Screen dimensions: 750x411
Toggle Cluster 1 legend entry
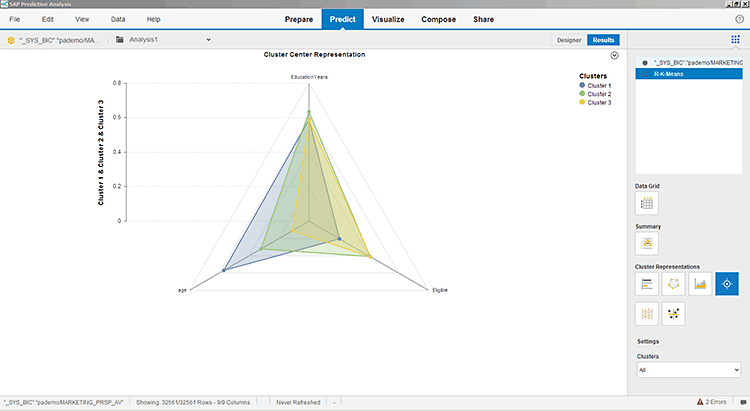click(595, 85)
